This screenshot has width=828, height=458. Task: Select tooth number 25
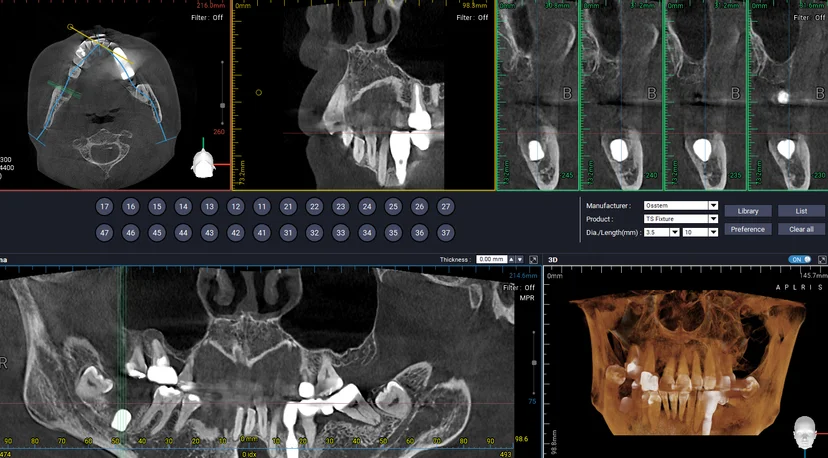[x=393, y=207]
